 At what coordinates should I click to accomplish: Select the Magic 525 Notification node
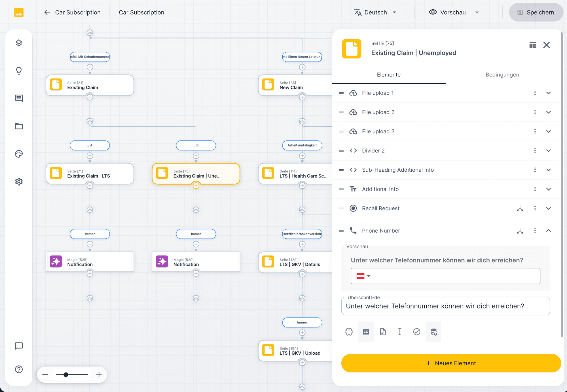(x=90, y=262)
